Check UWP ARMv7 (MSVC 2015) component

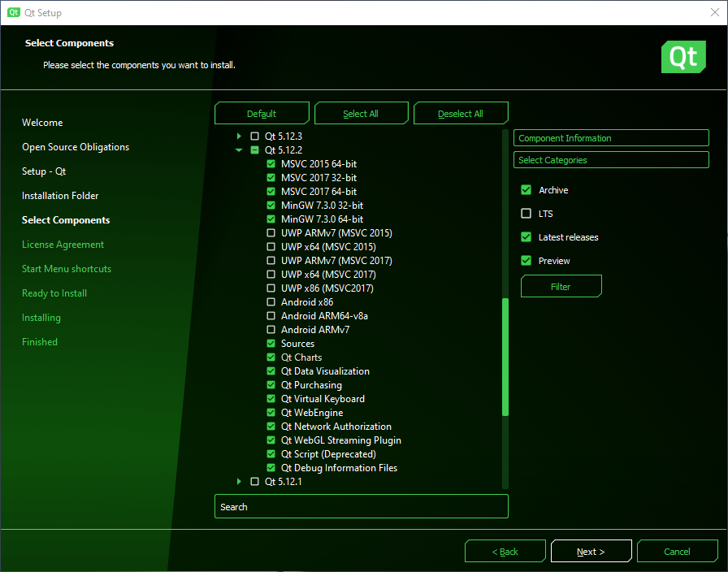coord(271,232)
